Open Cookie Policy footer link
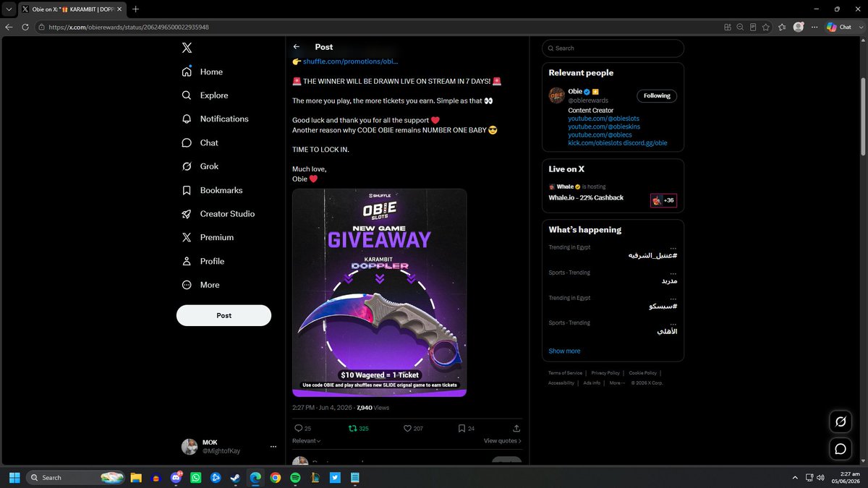 pos(642,373)
